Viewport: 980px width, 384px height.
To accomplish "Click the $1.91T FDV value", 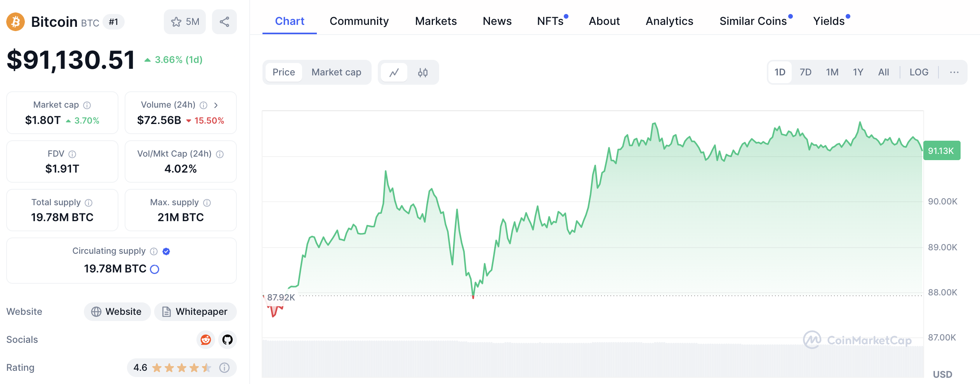I will click(62, 169).
